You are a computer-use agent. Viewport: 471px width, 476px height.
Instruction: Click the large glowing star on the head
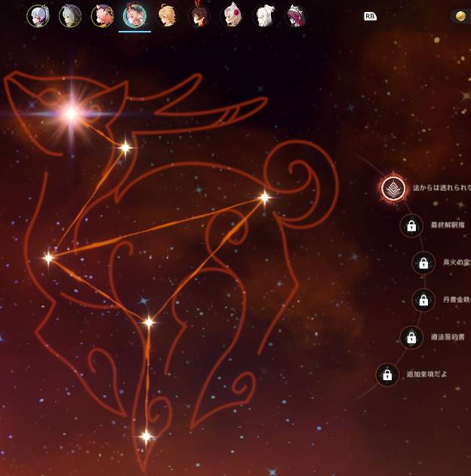click(x=72, y=114)
